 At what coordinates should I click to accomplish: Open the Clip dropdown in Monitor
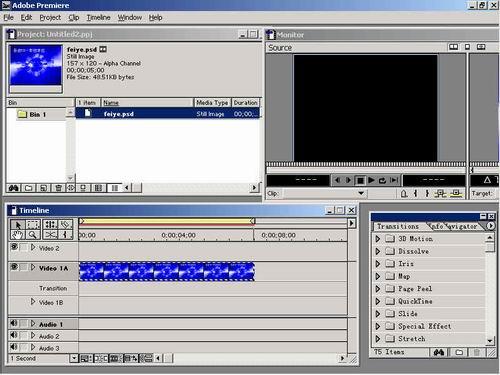(x=361, y=193)
